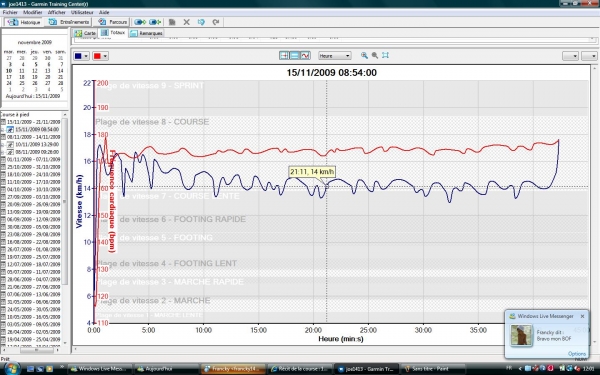Image resolution: width=600 pixels, height=375 pixels.
Task: Select week 11/10/2009 - 17/10/2009
Action: pyautogui.click(x=34, y=182)
